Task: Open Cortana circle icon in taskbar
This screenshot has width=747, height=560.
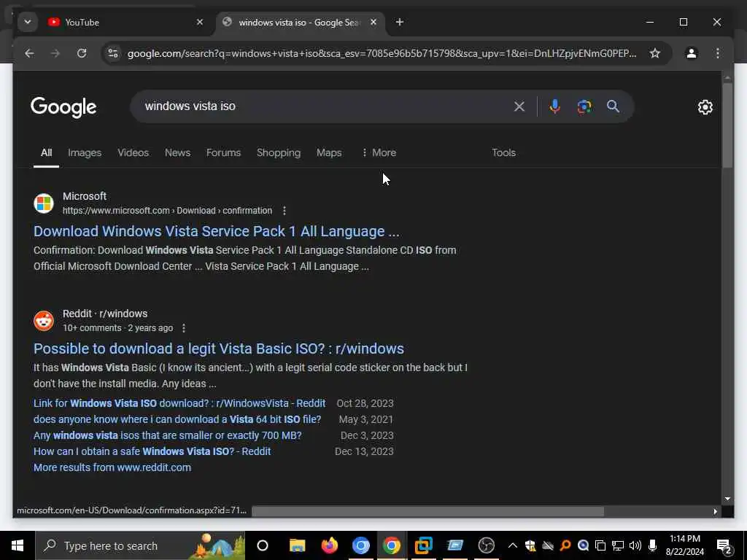Action: click(x=263, y=545)
